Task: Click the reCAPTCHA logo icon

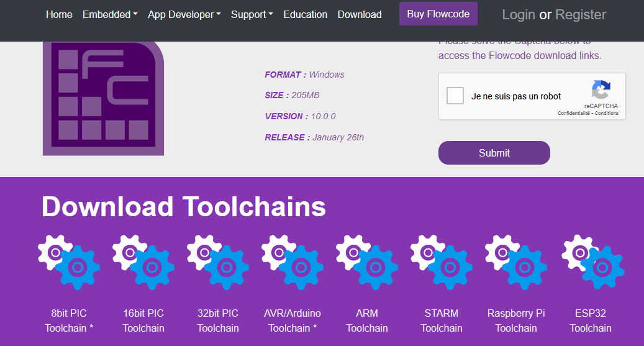Action: pyautogui.click(x=601, y=89)
